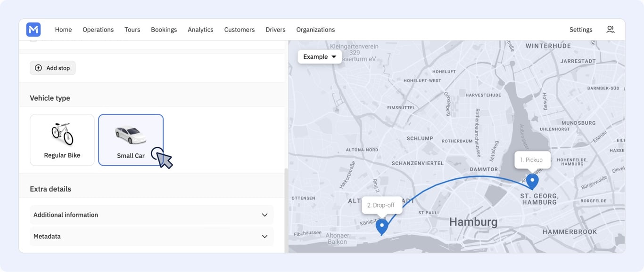Expand the Additional information section
Viewport: 644px width, 272px height.
152,215
